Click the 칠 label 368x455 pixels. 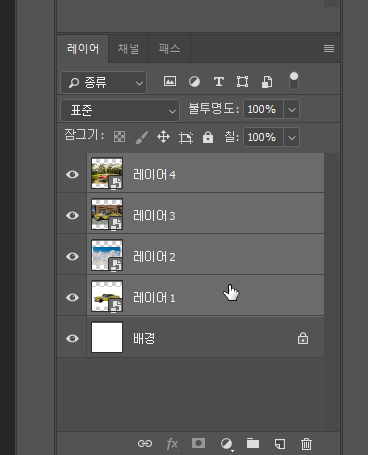(x=232, y=137)
